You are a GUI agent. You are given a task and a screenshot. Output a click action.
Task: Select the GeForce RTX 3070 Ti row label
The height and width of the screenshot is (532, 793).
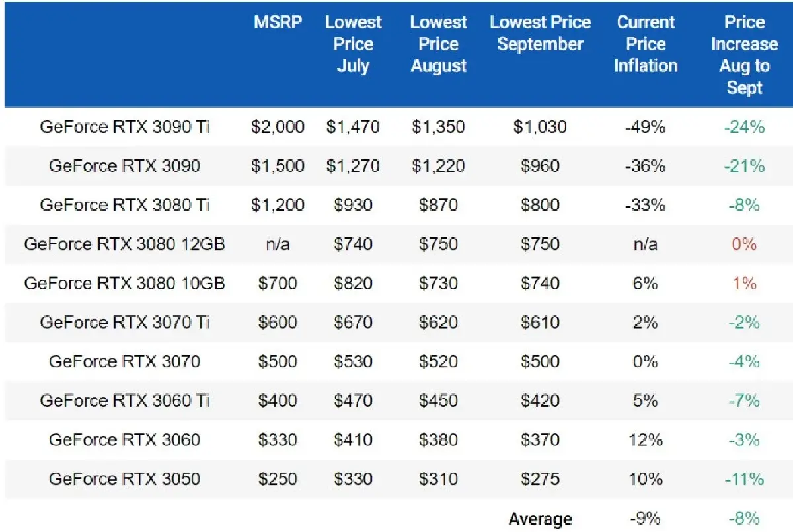[125, 323]
